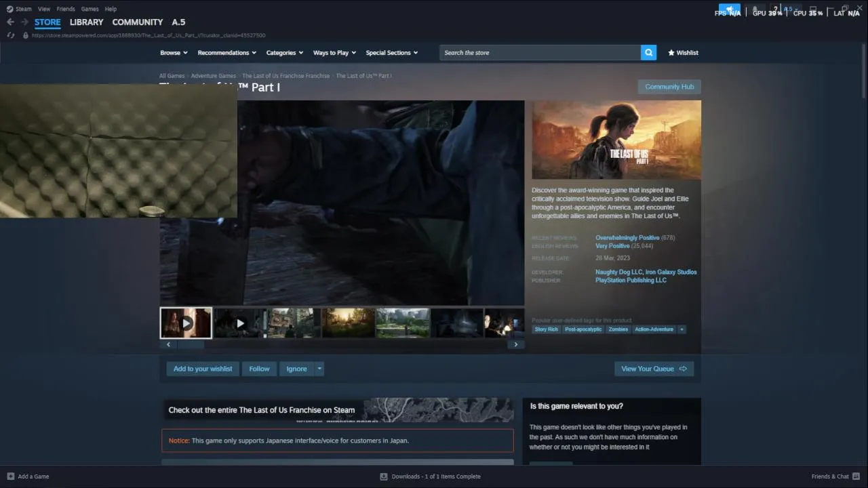Open Very Positive English reviews link
The width and height of the screenshot is (868, 488).
pos(612,246)
